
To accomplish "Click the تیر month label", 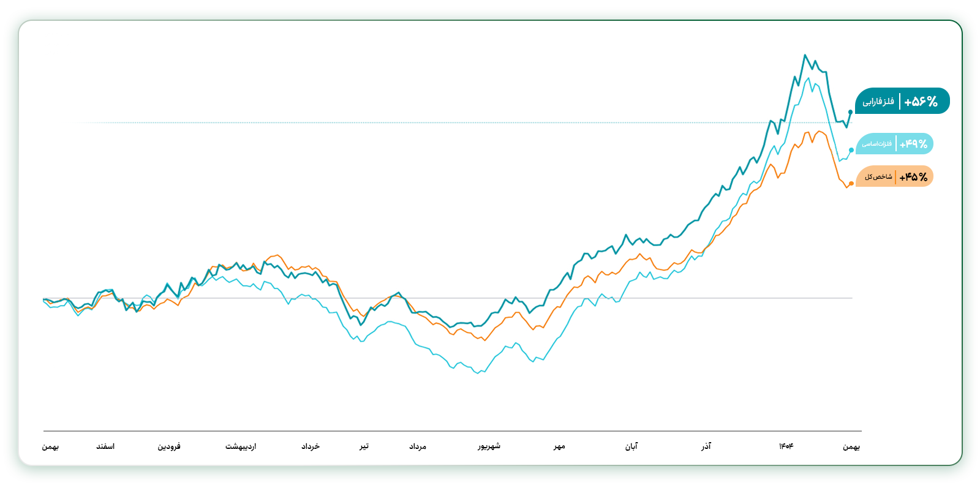I will [364, 446].
